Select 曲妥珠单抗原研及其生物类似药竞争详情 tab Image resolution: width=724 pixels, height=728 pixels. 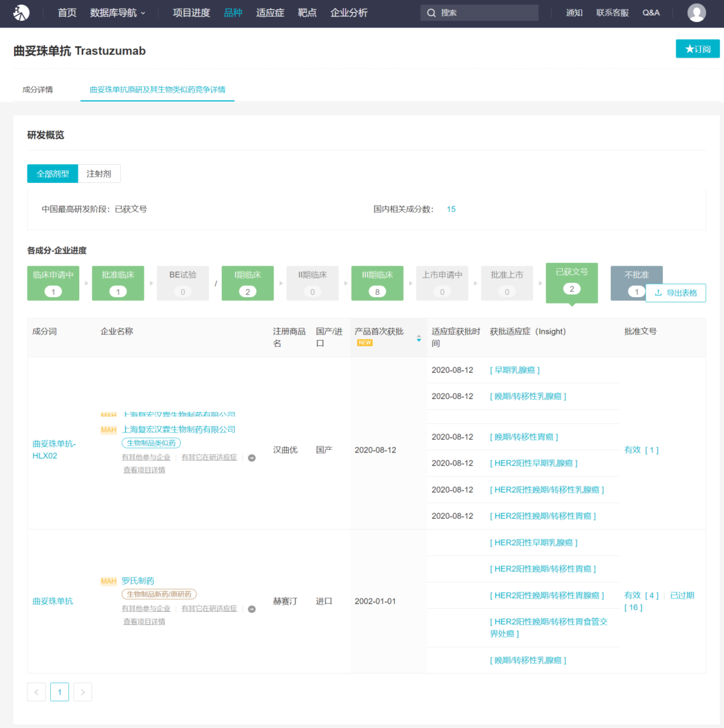pyautogui.click(x=158, y=90)
